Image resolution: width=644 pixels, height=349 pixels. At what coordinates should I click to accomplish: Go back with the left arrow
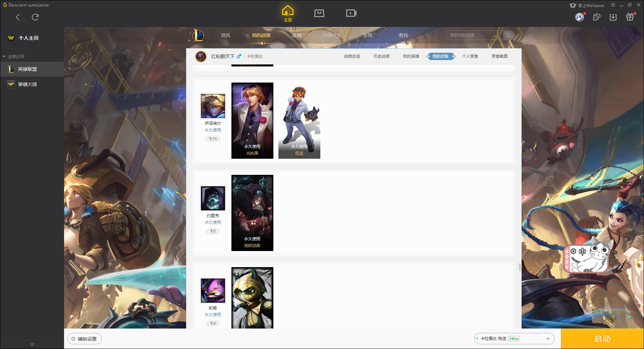coord(18,17)
